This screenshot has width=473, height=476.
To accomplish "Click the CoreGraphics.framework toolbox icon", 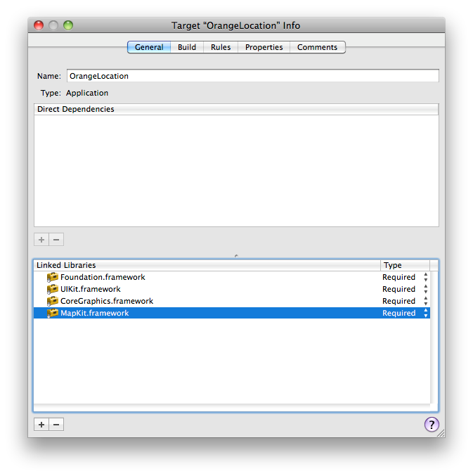I will pyautogui.click(x=53, y=301).
